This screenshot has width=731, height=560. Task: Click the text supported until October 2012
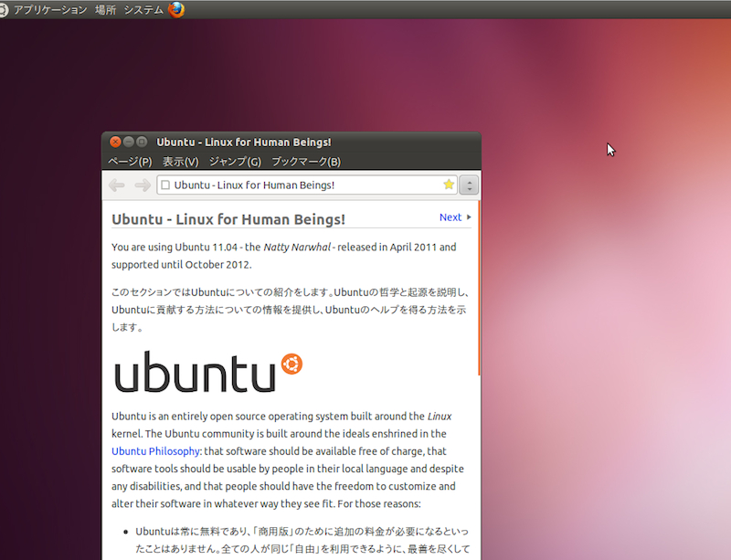(x=181, y=265)
